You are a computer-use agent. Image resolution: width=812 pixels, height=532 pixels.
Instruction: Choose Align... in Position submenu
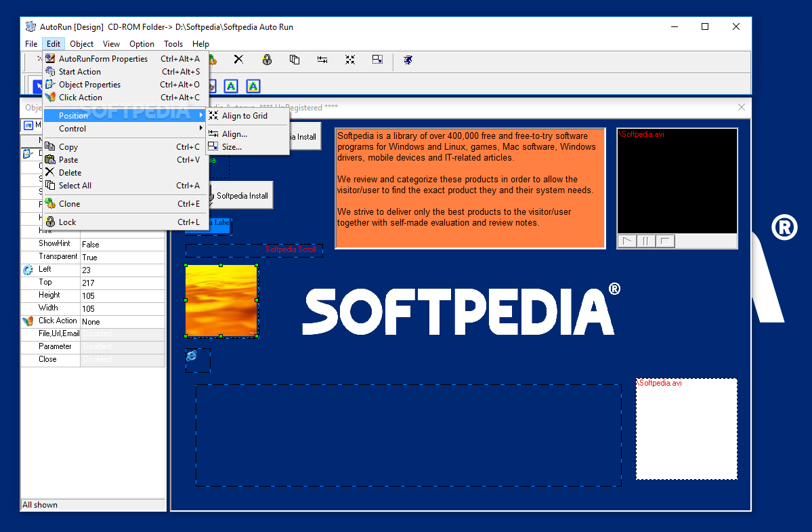[248, 134]
